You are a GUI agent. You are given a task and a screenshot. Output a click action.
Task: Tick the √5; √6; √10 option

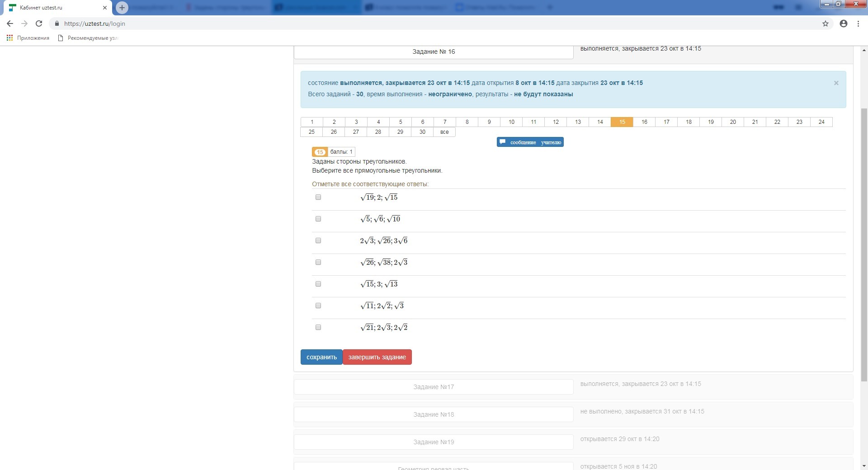(318, 219)
